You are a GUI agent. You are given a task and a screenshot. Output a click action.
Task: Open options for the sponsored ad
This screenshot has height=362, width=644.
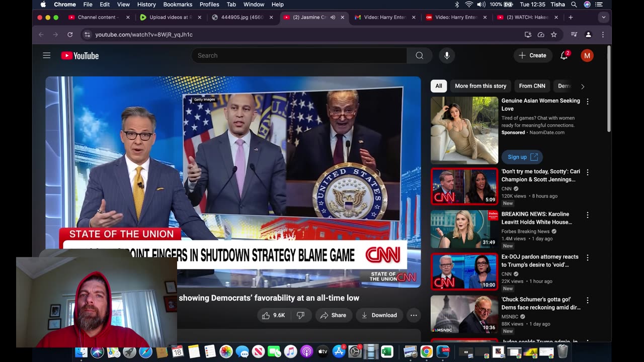coord(587,102)
